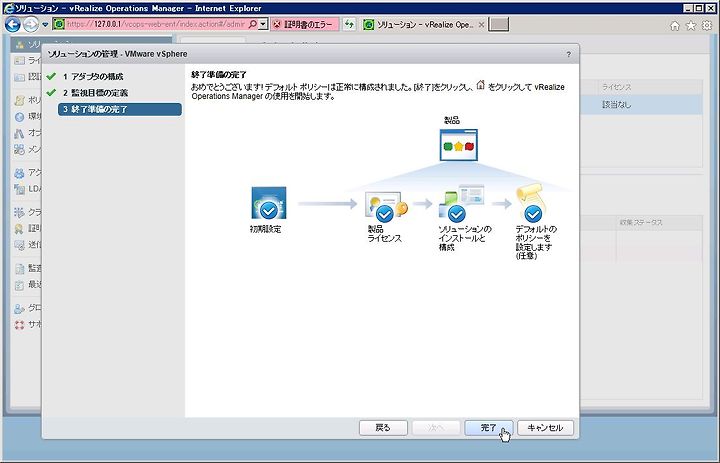This screenshot has height=463, width=720.
Task: Open the browser Tools gear icon
Action: pyautogui.click(x=707, y=26)
